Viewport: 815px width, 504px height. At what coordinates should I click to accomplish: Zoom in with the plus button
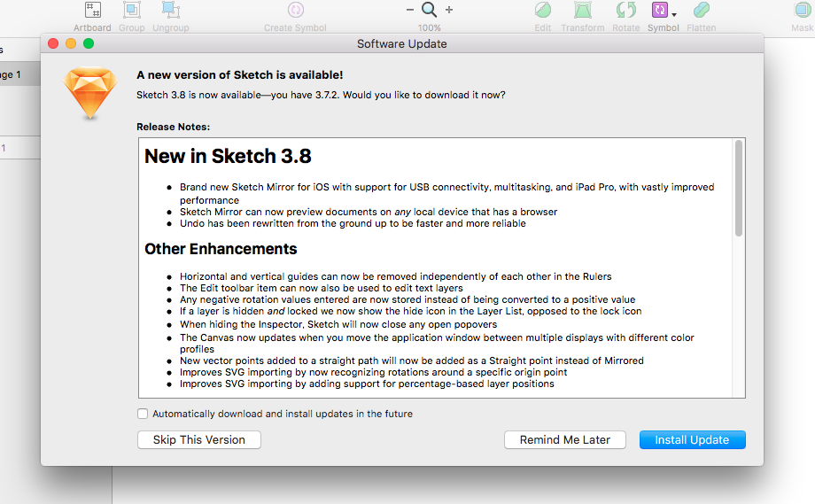[449, 10]
